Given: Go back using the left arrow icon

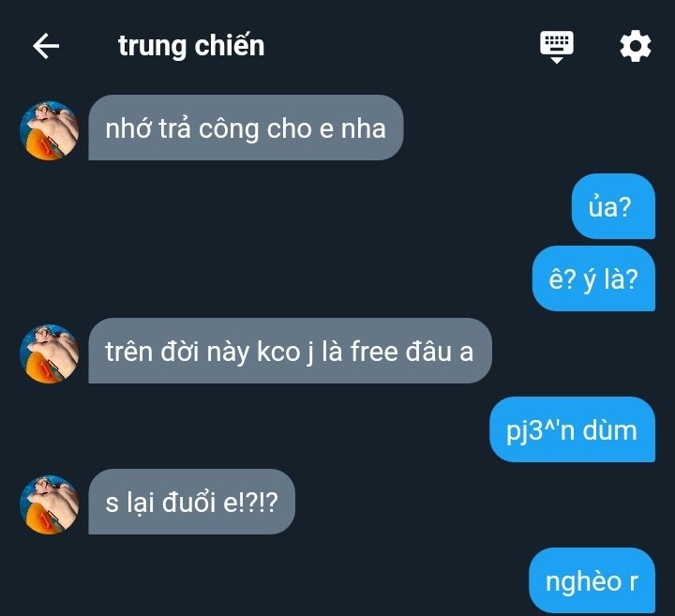Looking at the screenshot, I should pos(46,46).
